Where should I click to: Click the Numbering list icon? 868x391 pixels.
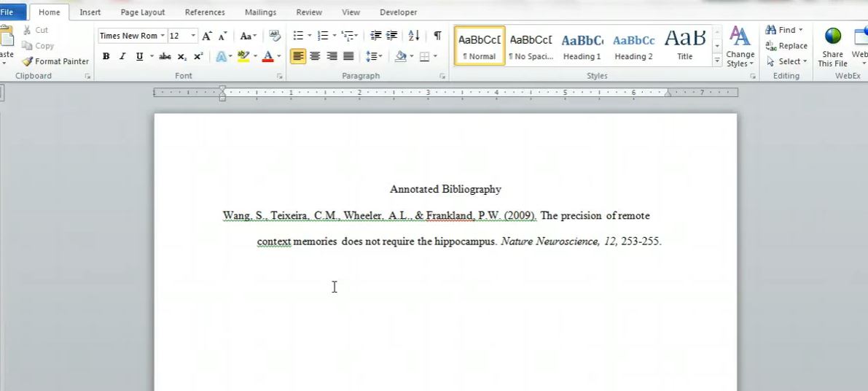click(323, 36)
